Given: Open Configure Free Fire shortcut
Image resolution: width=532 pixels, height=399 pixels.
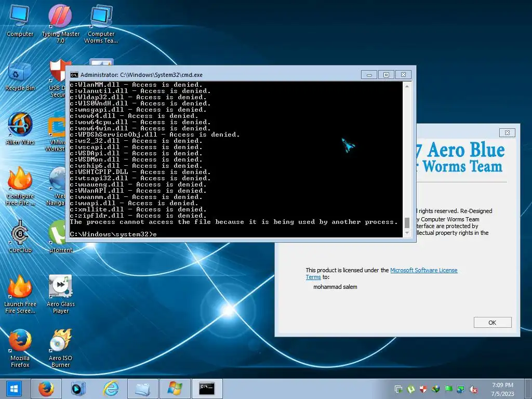Looking at the screenshot, I should (x=20, y=187).
